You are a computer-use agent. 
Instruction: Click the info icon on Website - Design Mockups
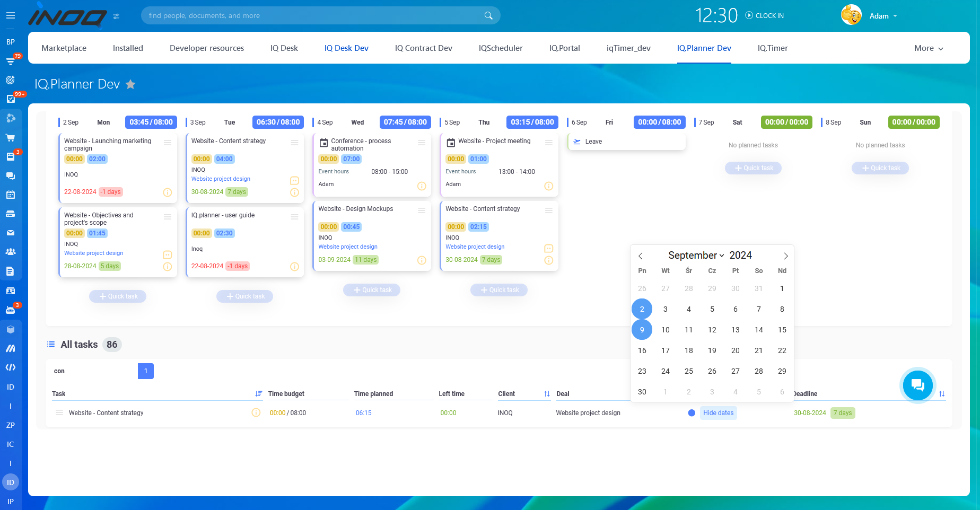(422, 260)
